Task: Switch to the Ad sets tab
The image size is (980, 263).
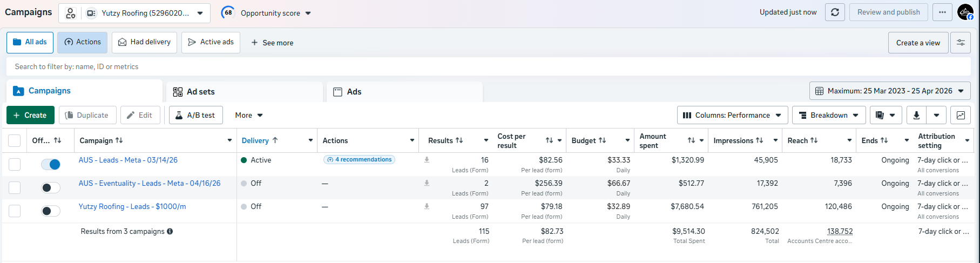Action: coord(245,92)
